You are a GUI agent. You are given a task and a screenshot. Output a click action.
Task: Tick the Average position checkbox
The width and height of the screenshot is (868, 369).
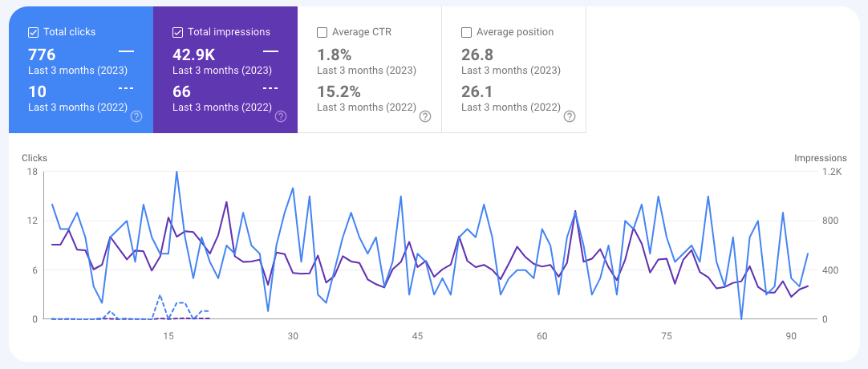pos(467,32)
